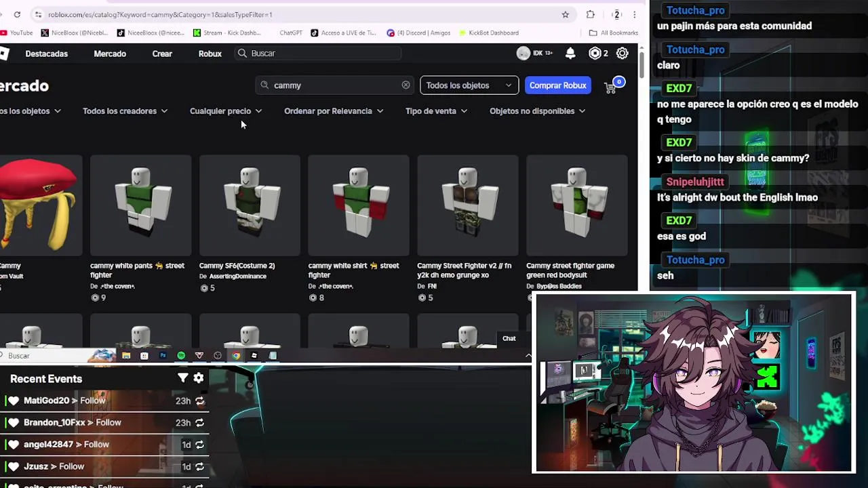
Task: Open cammy white shirt street fighter item
Action: click(x=359, y=205)
